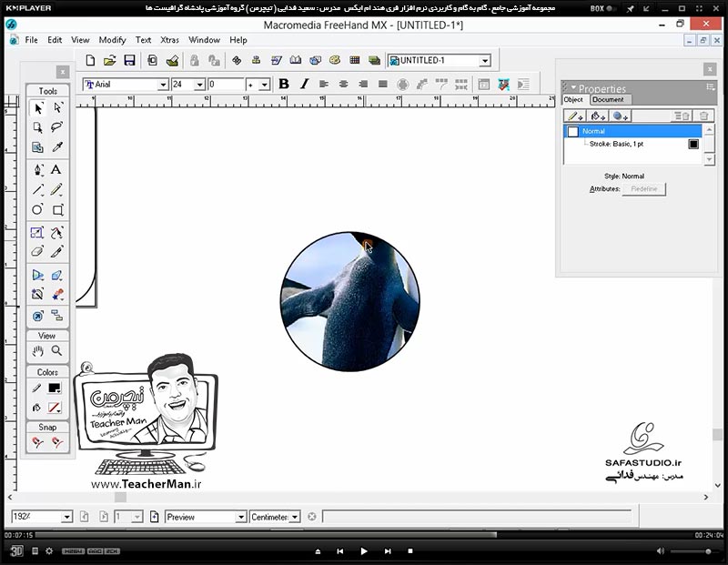Image resolution: width=728 pixels, height=565 pixels.
Task: Open the Xtras menu
Action: click(x=169, y=40)
